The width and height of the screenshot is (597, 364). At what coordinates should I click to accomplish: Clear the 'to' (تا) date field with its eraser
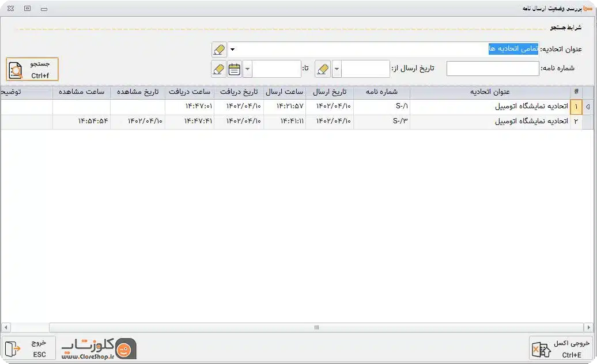click(218, 69)
